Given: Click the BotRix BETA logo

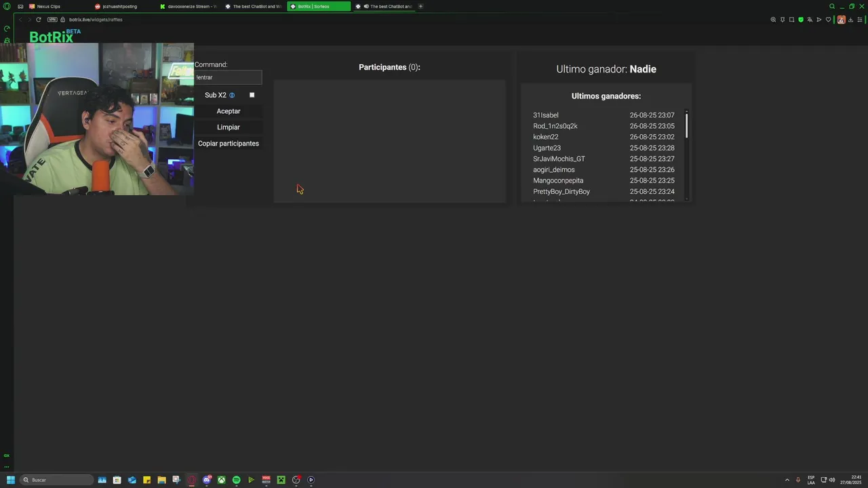Looking at the screenshot, I should click(x=55, y=37).
